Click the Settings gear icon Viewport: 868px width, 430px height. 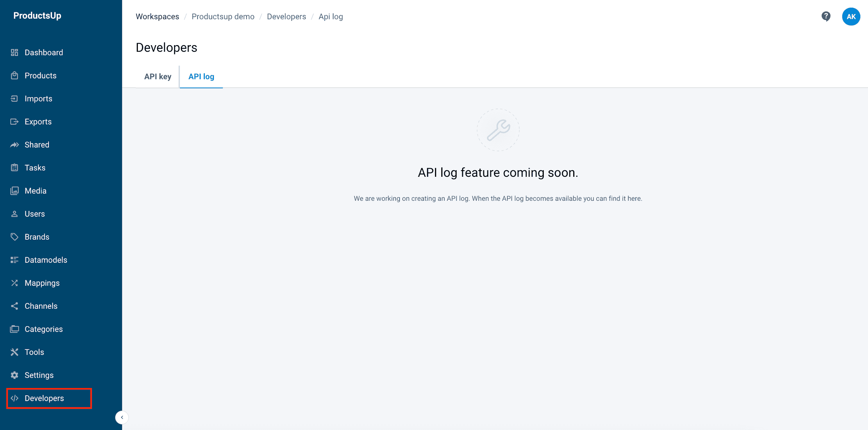point(14,375)
